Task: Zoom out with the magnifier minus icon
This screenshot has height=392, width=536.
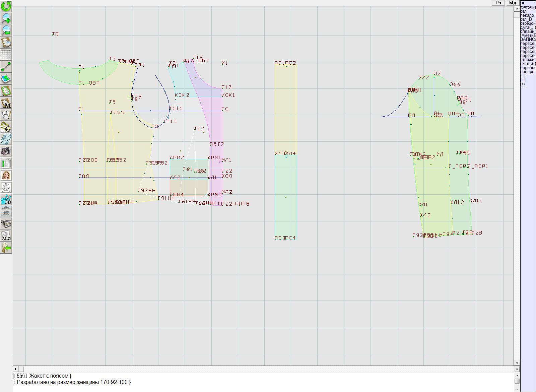Action: (6, 30)
